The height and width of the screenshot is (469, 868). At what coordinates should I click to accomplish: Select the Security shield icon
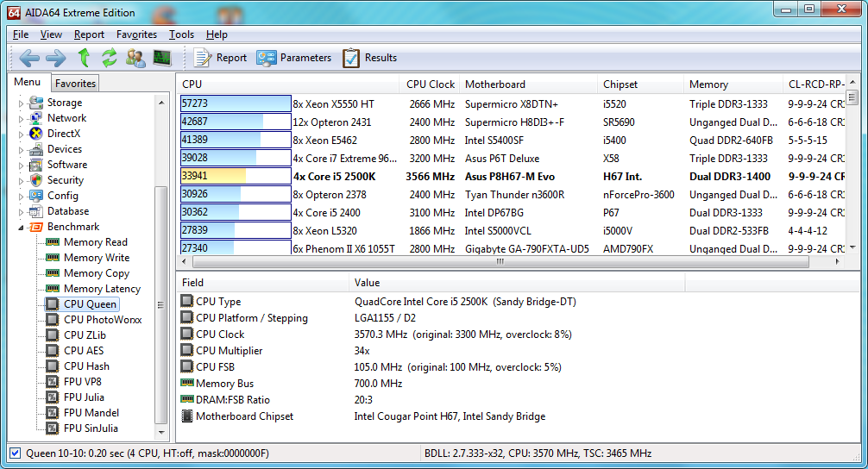[36, 179]
